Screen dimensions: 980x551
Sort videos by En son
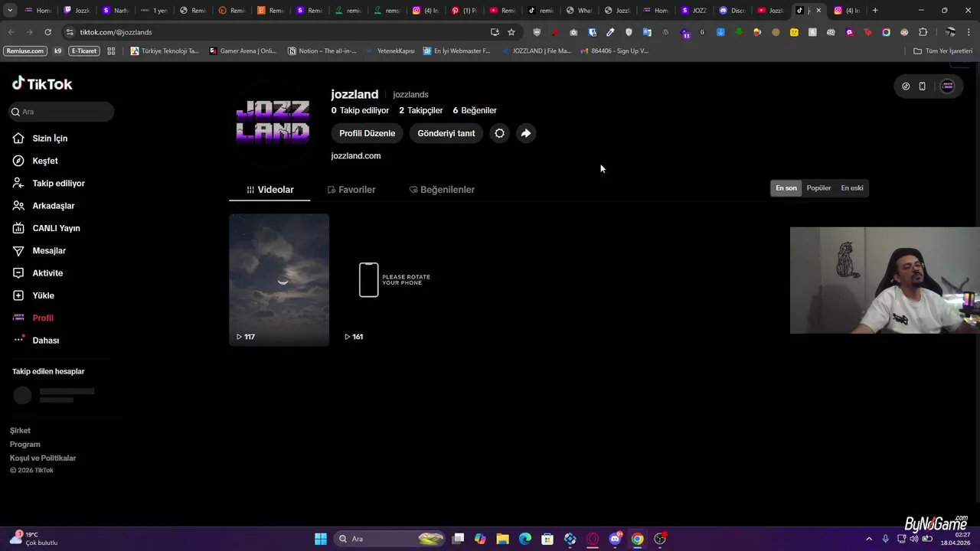[x=786, y=188]
